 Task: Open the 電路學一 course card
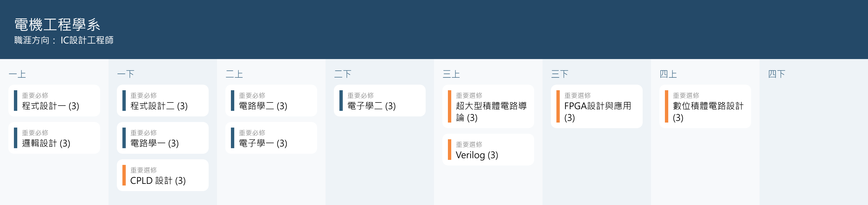[162, 138]
